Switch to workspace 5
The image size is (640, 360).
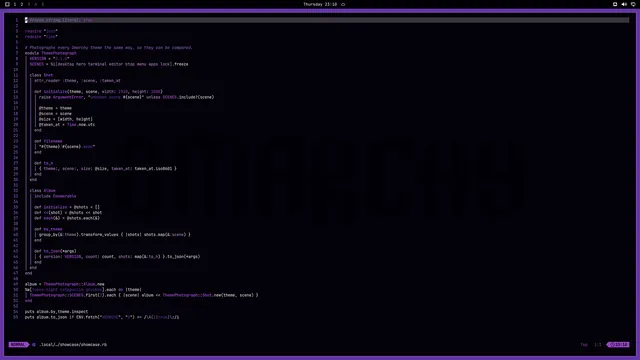coord(42,4)
